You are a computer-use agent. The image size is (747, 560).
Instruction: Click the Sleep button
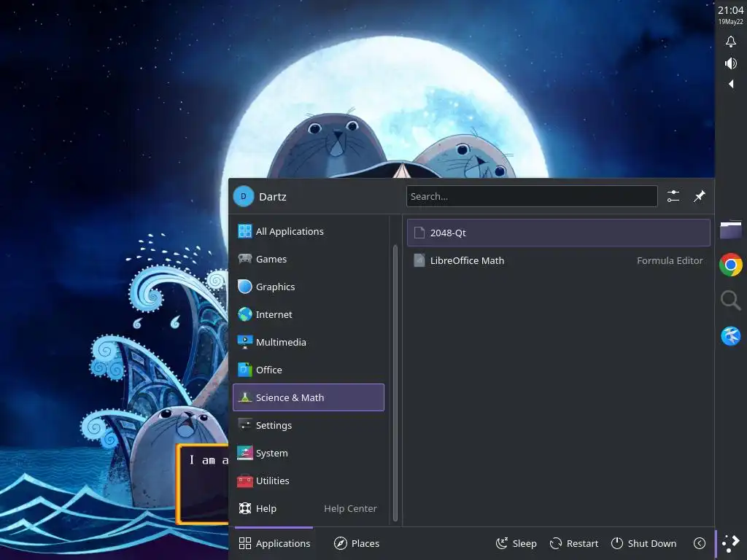tap(516, 543)
